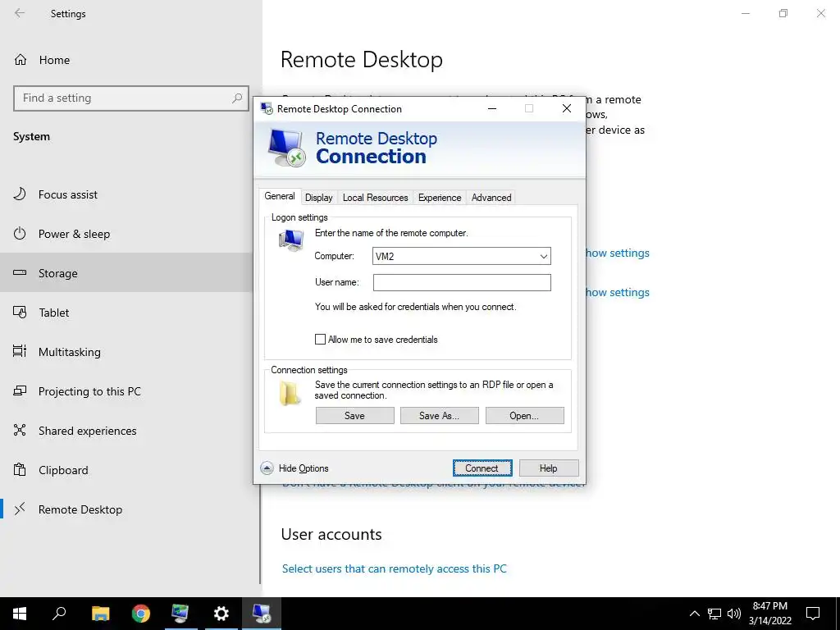Open Google Chrome from taskbar

click(141, 614)
